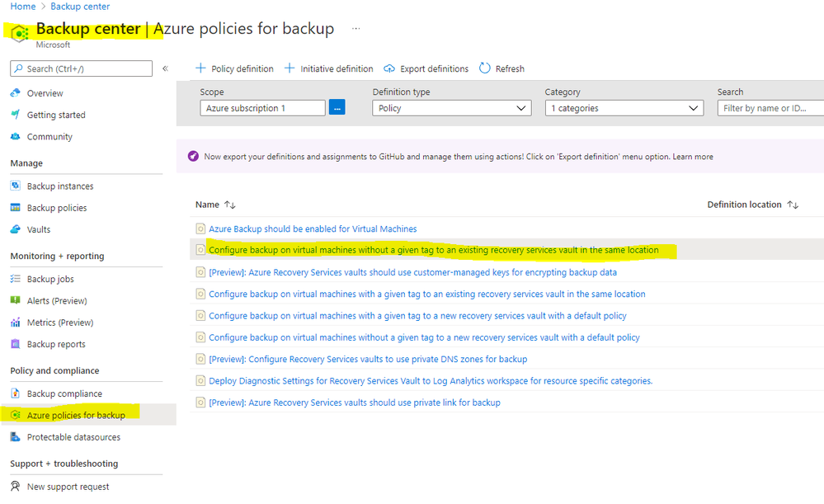The width and height of the screenshot is (824, 504).
Task: Sort the list by the Name column
Action: [x=215, y=205]
